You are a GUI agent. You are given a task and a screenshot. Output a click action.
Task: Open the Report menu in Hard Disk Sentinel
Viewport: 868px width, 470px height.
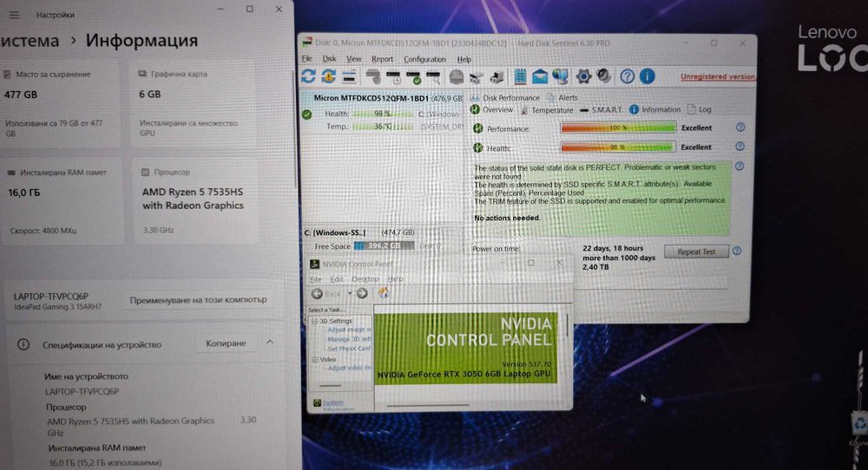[x=382, y=59]
